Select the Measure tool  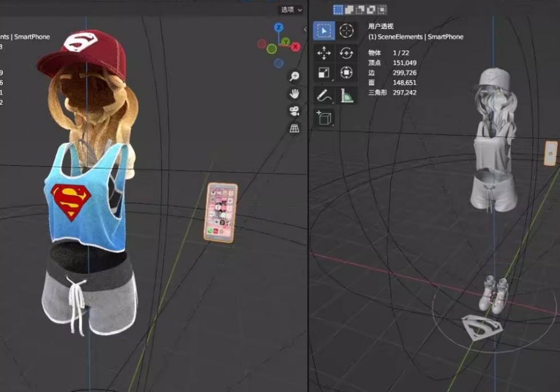click(346, 95)
